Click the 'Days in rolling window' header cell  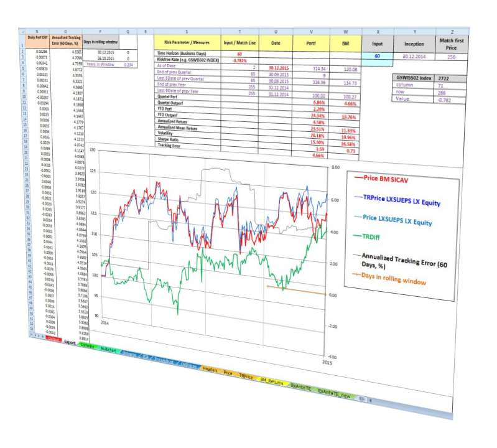click(x=101, y=42)
